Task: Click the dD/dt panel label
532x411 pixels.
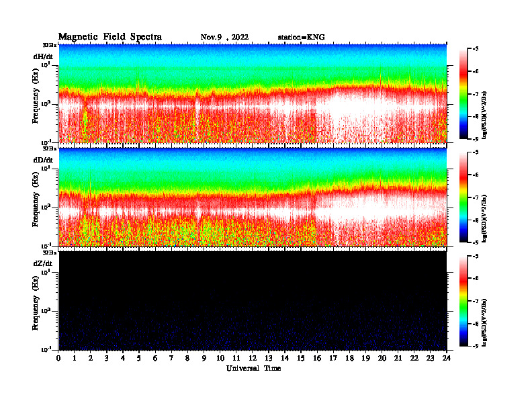Action: (43, 160)
